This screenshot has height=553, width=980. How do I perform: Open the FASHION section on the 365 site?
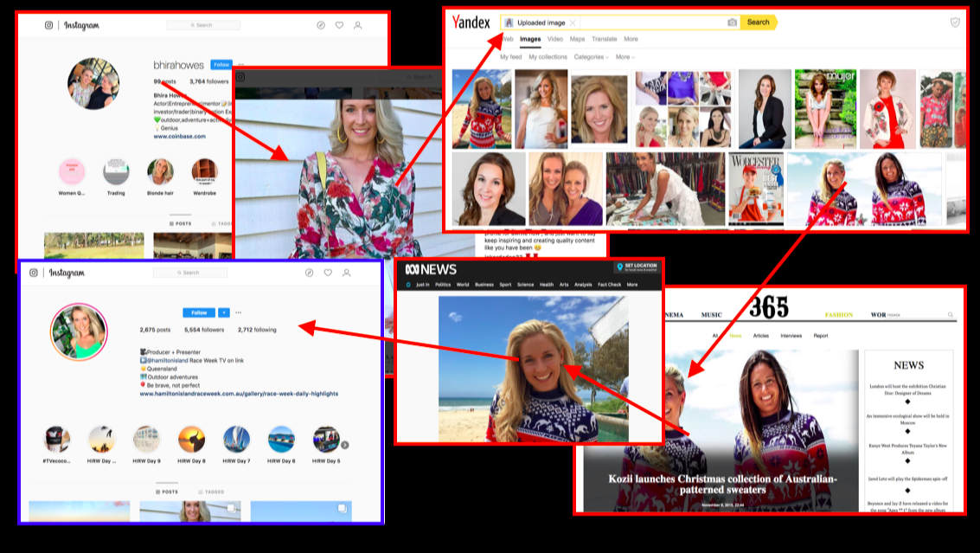coord(839,315)
